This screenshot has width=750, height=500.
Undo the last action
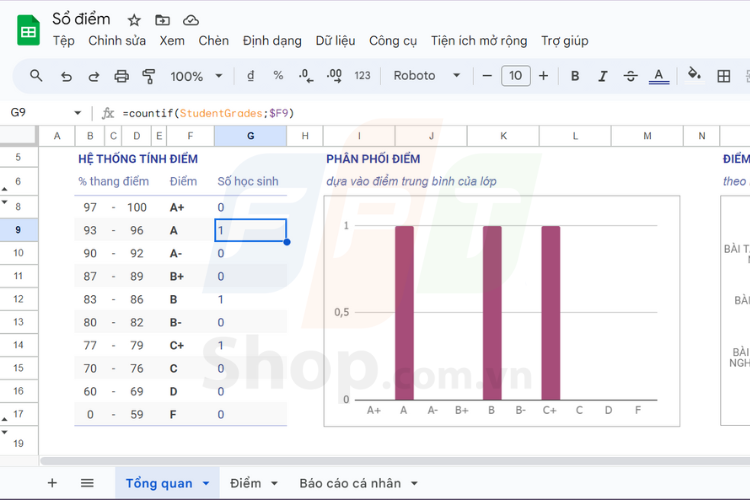coord(66,76)
